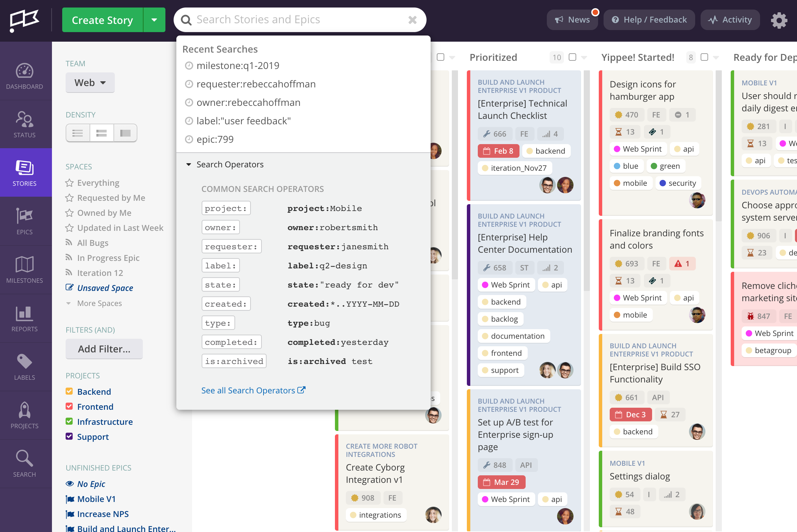Select recent search epic:799
The image size is (797, 532).
(215, 139)
